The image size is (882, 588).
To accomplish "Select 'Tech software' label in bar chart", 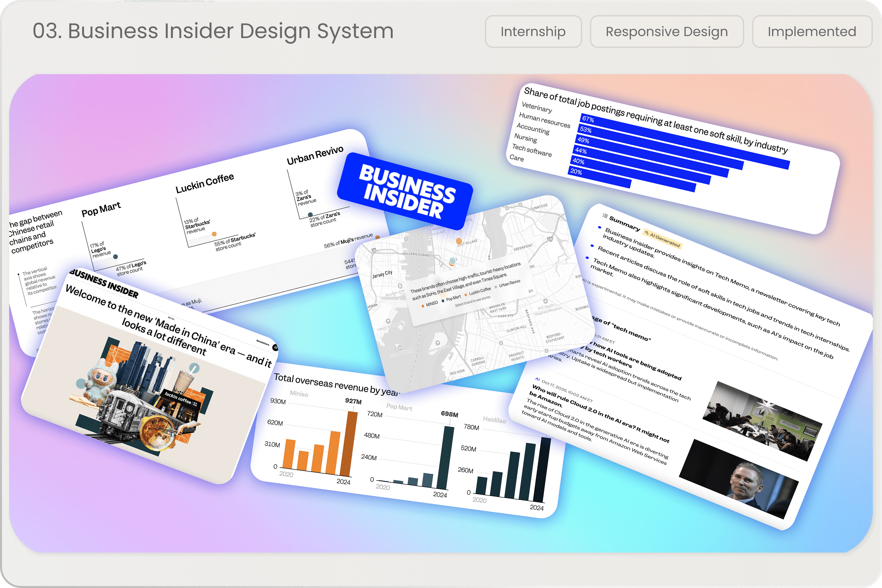I will click(532, 150).
